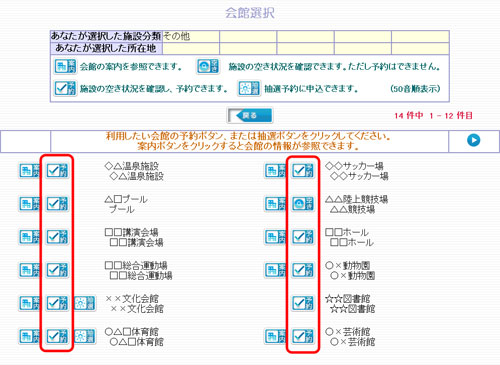This screenshot has height=365, width=500.
Task: Click the 戻る back button
Action: pyautogui.click(x=250, y=116)
